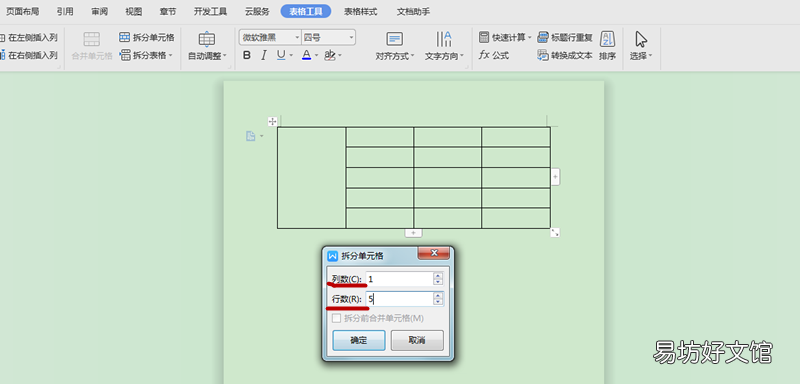The width and height of the screenshot is (800, 384).
Task: Expand font color dropdown arrow
Action: pos(316,56)
